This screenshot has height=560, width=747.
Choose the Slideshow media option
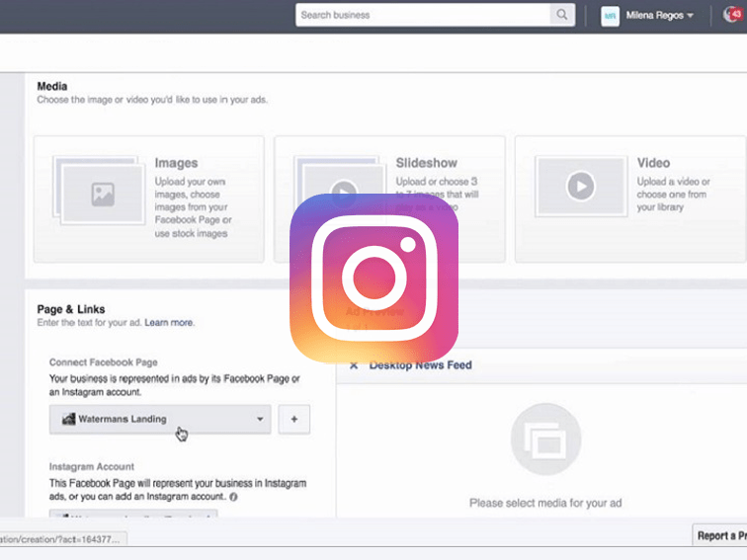point(389,200)
